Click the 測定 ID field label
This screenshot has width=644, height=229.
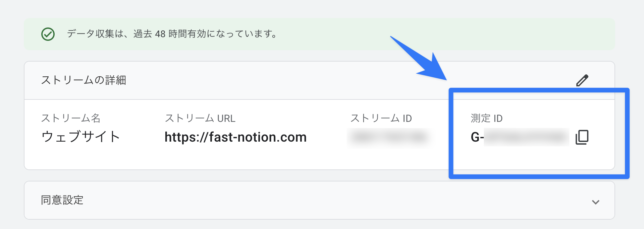[487, 118]
